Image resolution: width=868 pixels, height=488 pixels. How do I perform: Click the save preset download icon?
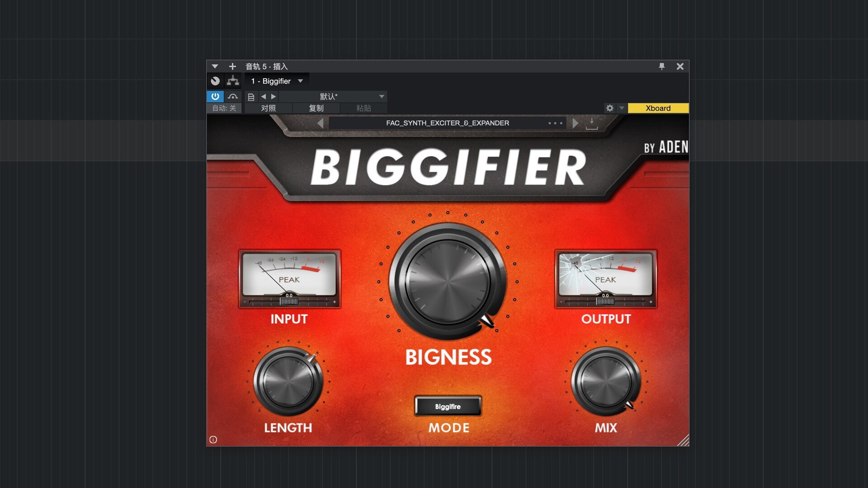point(591,123)
